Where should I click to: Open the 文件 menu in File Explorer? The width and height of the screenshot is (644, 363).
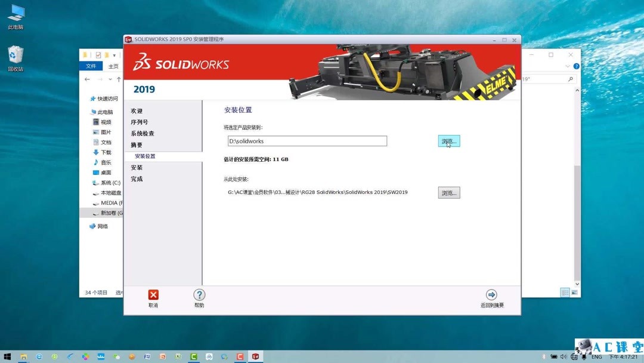click(x=91, y=66)
